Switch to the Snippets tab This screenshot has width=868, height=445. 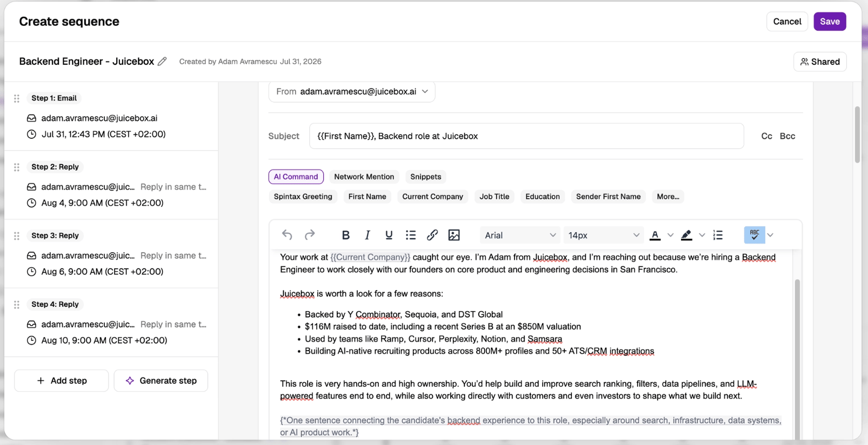426,177
